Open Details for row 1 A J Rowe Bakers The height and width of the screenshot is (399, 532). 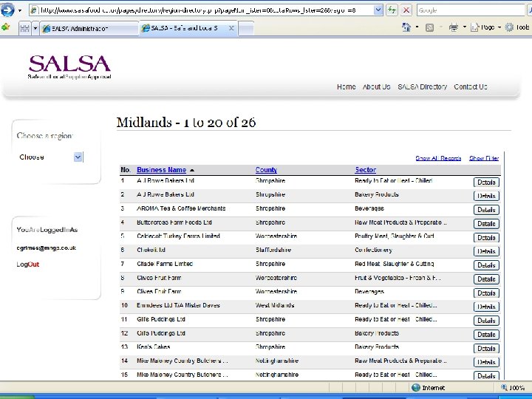click(x=486, y=183)
